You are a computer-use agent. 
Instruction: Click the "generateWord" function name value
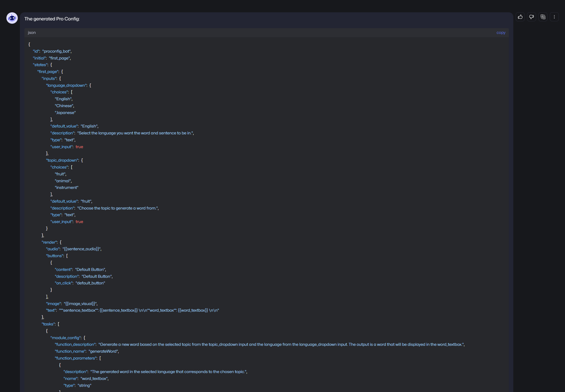click(x=103, y=352)
